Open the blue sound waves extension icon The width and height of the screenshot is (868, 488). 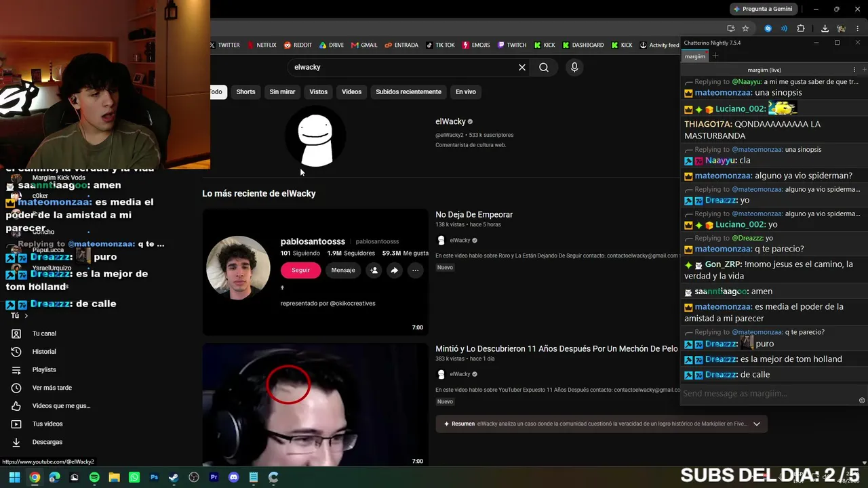784,28
